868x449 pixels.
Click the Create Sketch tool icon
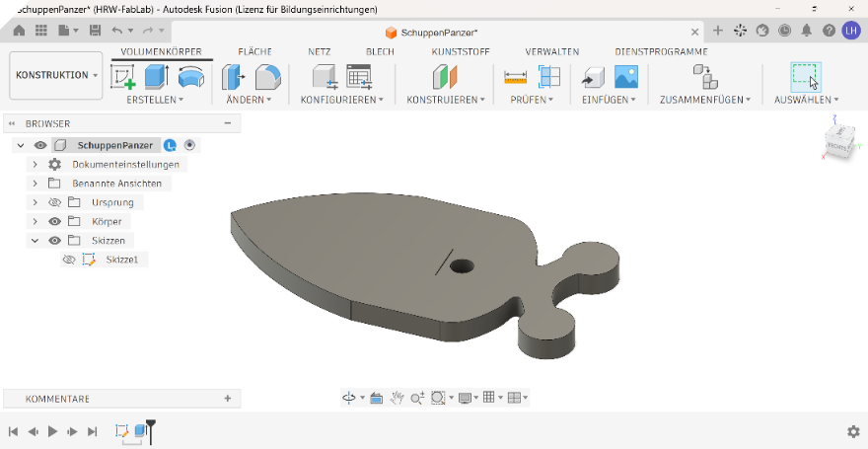[x=123, y=76]
